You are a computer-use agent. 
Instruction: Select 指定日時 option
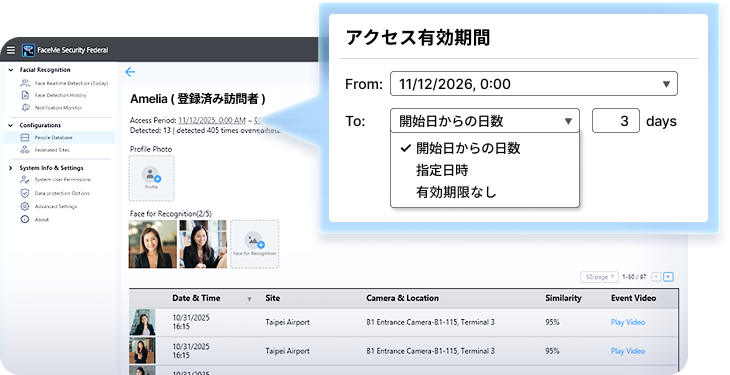442,170
